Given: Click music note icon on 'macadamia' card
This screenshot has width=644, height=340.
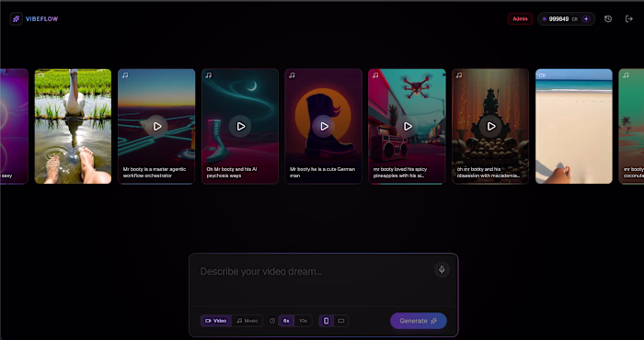Looking at the screenshot, I should point(459,75).
